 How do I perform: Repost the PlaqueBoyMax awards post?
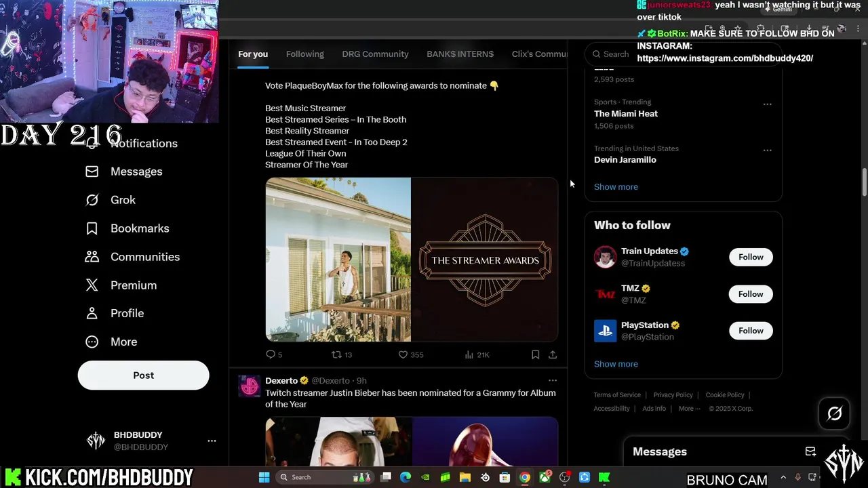pyautogui.click(x=341, y=354)
